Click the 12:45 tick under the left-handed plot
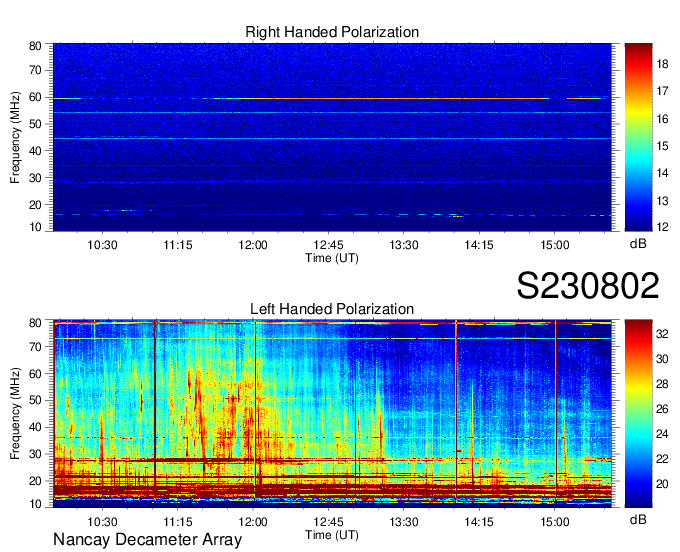 [x=328, y=522]
